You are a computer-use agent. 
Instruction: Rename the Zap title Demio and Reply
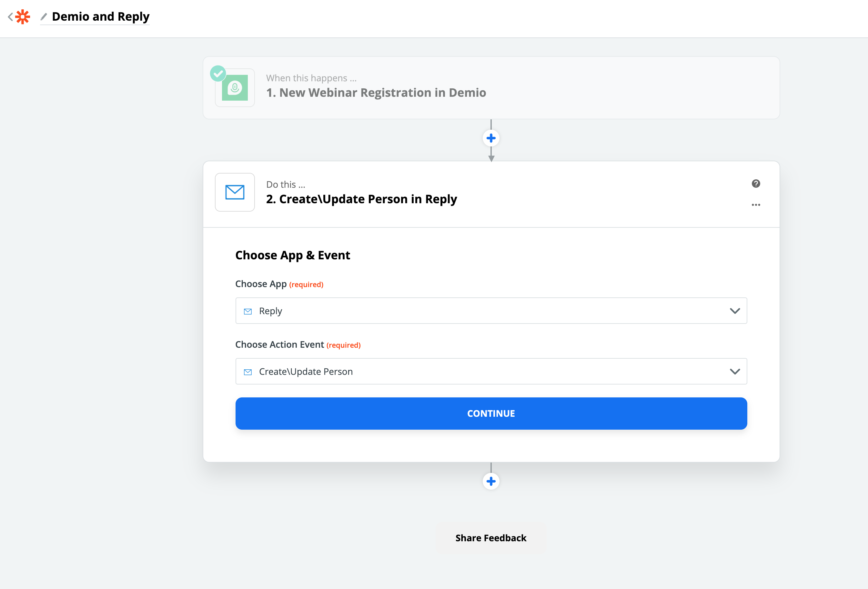pyautogui.click(x=100, y=17)
